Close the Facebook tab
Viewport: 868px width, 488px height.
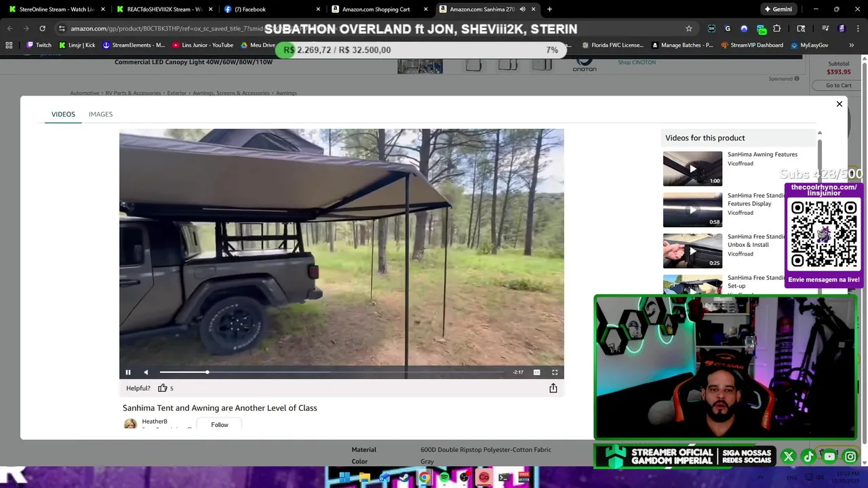[x=318, y=9]
